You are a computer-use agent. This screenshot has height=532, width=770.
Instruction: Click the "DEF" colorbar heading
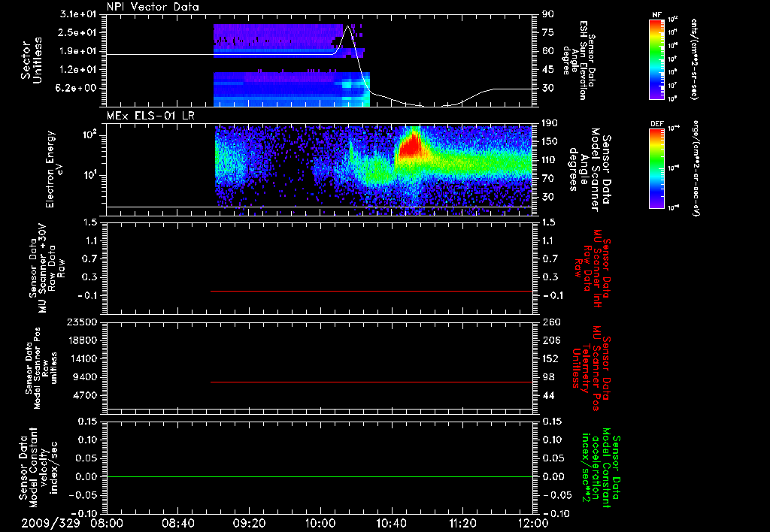pos(657,124)
